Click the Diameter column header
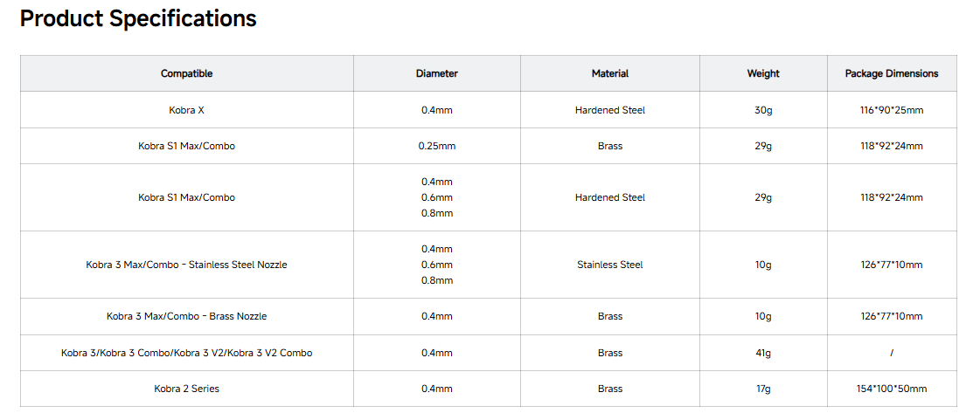 coord(437,73)
